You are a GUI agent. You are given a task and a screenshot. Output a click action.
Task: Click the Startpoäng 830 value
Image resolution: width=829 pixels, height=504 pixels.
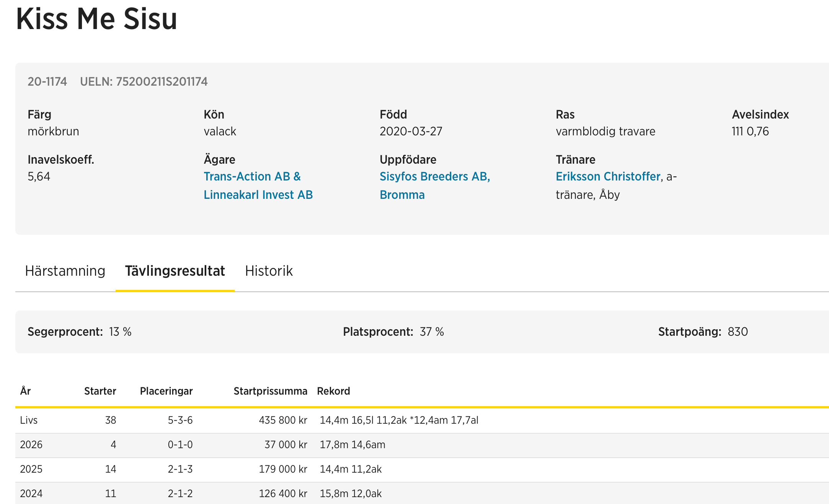tap(738, 332)
